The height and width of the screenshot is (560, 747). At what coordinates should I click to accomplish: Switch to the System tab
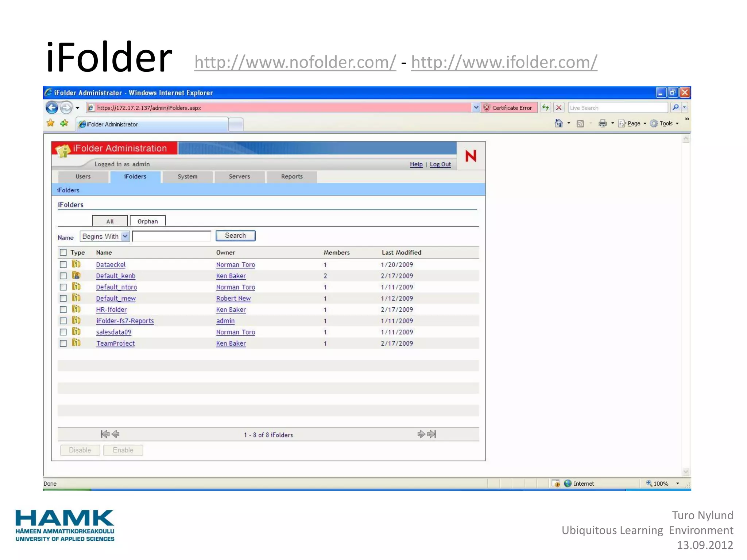click(x=187, y=176)
